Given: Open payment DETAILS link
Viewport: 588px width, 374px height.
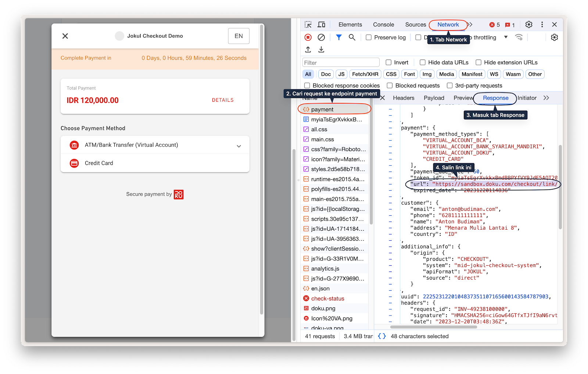Looking at the screenshot, I should 223,100.
